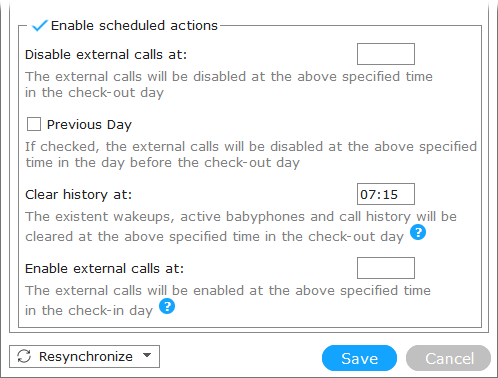The height and width of the screenshot is (378, 498).
Task: Click the Clear history field showing 07:15
Action: click(x=386, y=194)
